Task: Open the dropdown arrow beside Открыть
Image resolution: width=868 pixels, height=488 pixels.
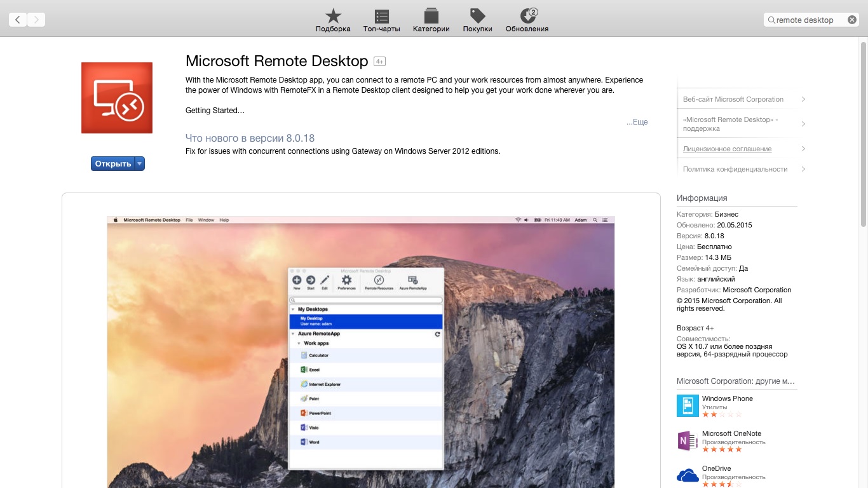Action: 140,163
